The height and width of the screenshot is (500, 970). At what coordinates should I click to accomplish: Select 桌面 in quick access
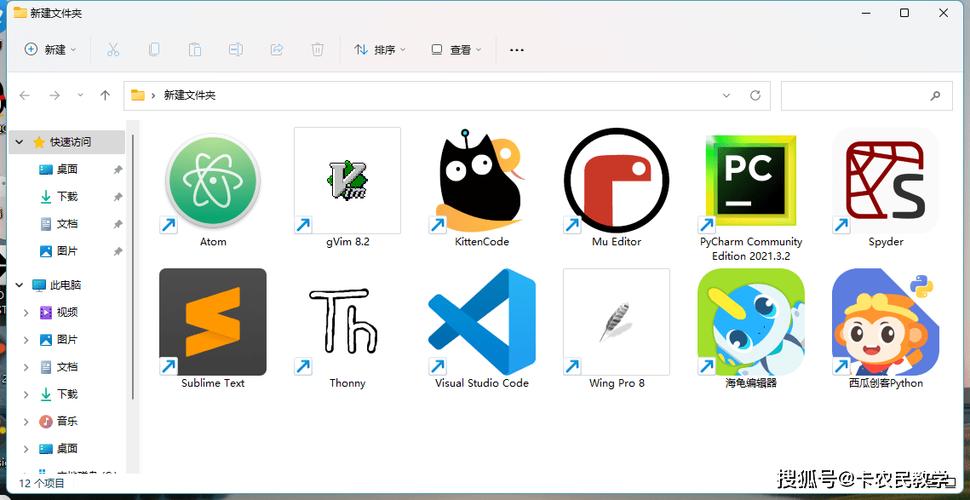(66, 169)
